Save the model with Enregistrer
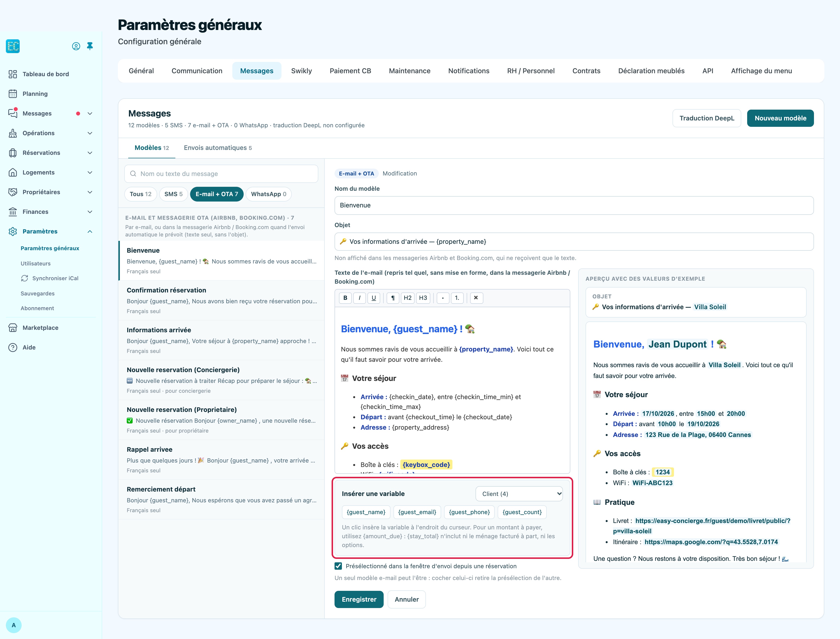The height and width of the screenshot is (639, 840). click(x=359, y=599)
